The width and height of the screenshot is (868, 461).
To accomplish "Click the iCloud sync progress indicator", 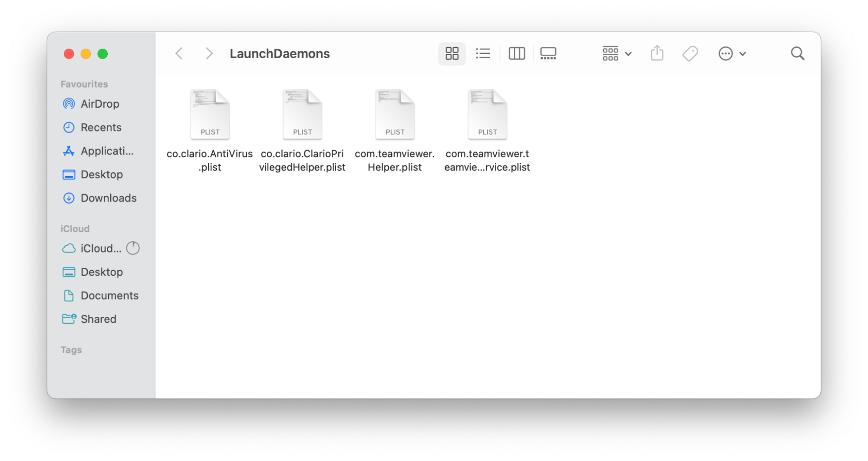I will (x=133, y=248).
